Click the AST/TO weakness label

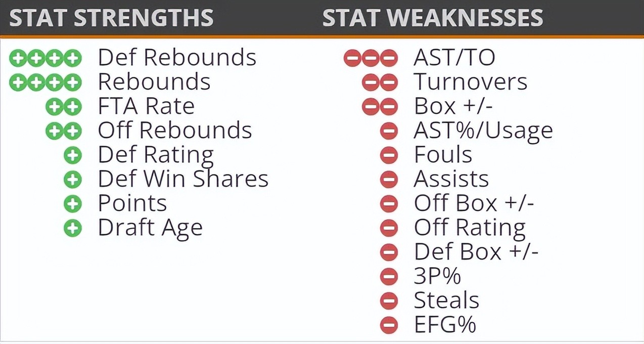(454, 58)
